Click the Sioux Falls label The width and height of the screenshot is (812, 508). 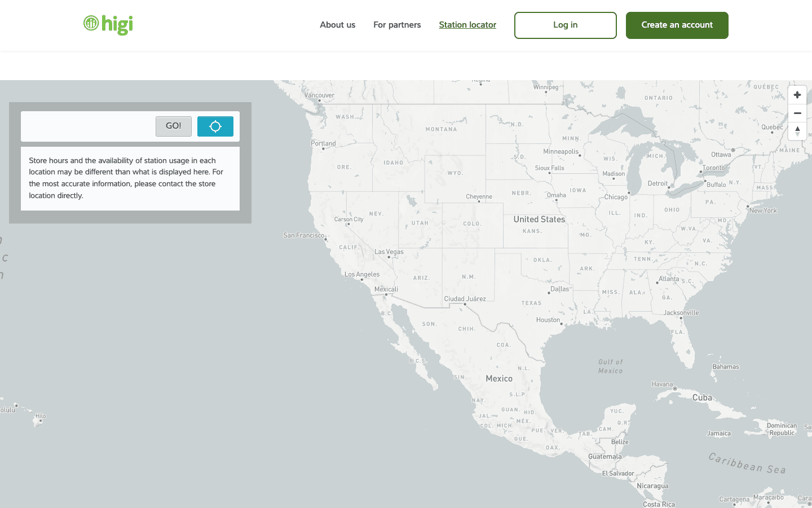pyautogui.click(x=549, y=168)
